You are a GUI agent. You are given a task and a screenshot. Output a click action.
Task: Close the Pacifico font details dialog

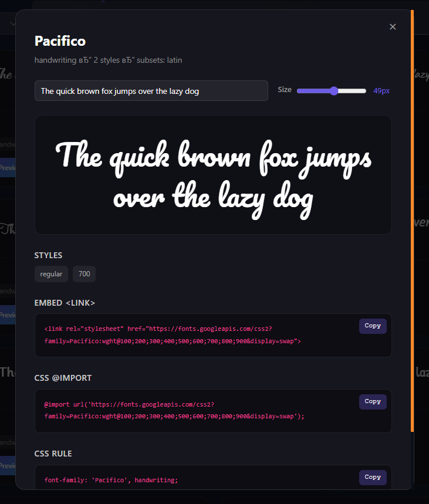click(x=393, y=26)
